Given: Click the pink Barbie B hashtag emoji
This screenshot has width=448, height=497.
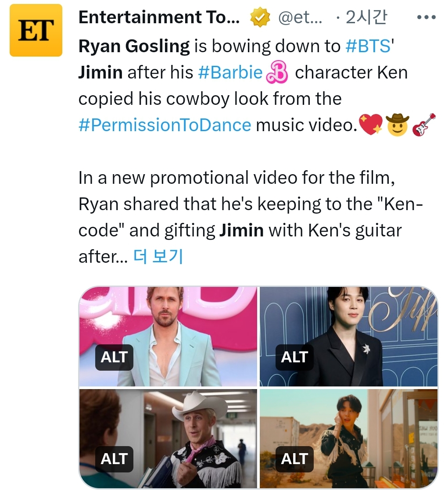Looking at the screenshot, I should [277, 72].
